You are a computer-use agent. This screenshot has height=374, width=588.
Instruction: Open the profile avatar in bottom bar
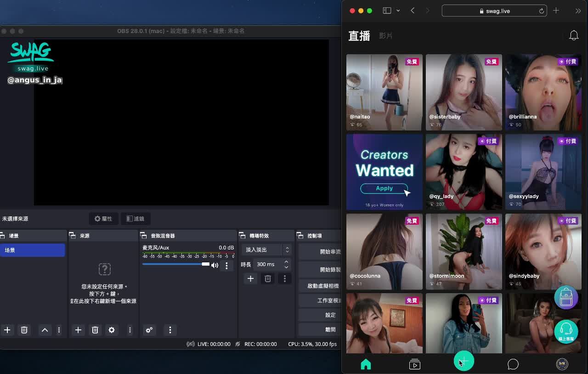click(562, 364)
